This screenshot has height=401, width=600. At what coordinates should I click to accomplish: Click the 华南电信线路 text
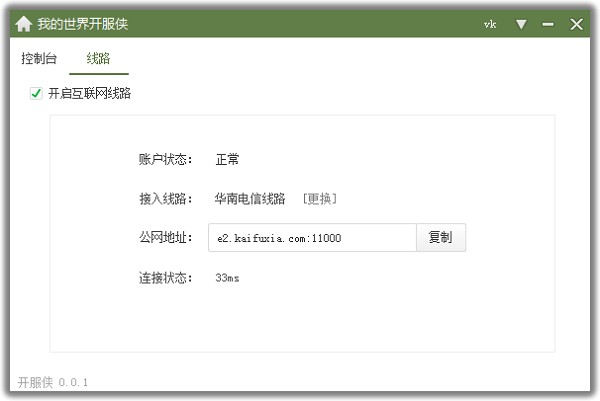point(250,199)
